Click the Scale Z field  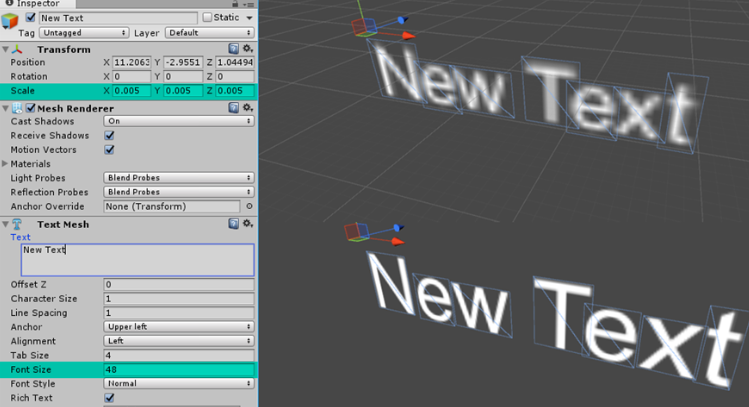click(235, 91)
